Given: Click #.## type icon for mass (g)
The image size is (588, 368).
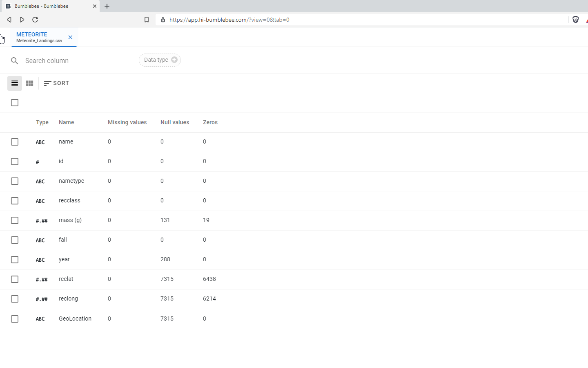Looking at the screenshot, I should [x=42, y=221].
